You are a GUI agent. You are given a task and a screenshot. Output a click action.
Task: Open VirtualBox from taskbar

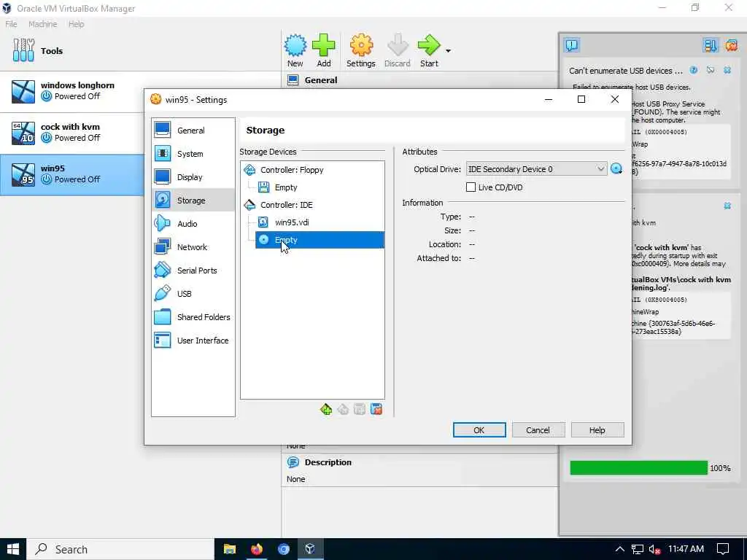[x=310, y=549]
